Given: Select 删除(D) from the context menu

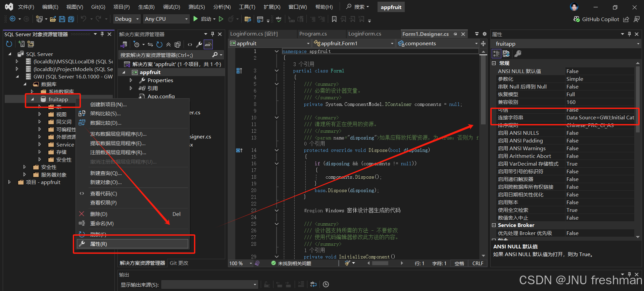Looking at the screenshot, I should point(133,214).
